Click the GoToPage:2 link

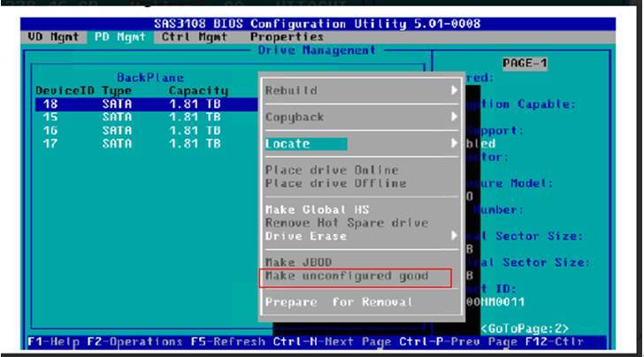[x=525, y=329]
